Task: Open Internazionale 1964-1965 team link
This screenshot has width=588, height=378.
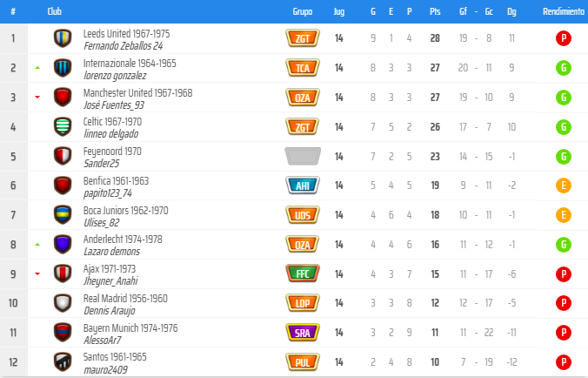Action: pyautogui.click(x=130, y=63)
